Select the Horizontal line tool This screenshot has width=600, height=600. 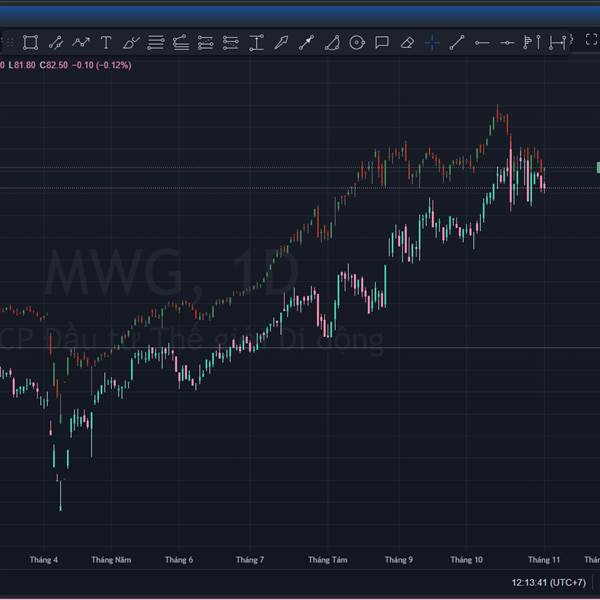482,43
